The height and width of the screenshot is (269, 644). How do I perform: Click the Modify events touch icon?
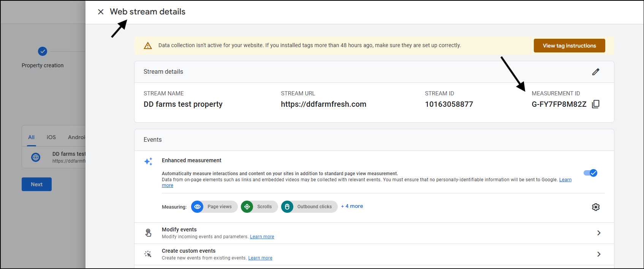tap(148, 233)
